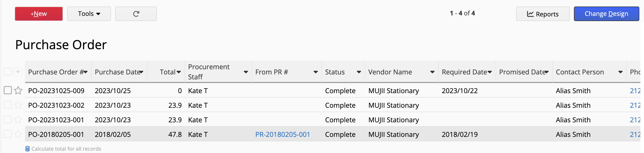The width and height of the screenshot is (644, 153).
Task: Open Reports with the chart icon
Action: click(x=543, y=14)
